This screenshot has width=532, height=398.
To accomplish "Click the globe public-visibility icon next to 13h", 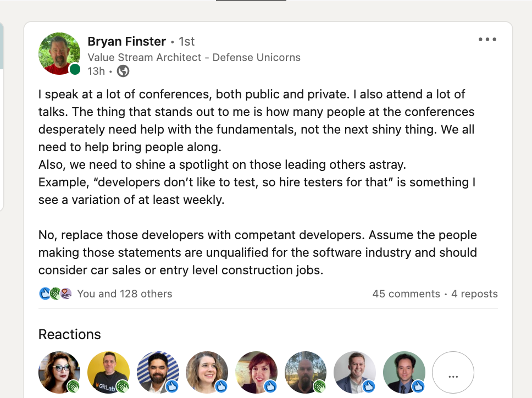I will pyautogui.click(x=122, y=71).
